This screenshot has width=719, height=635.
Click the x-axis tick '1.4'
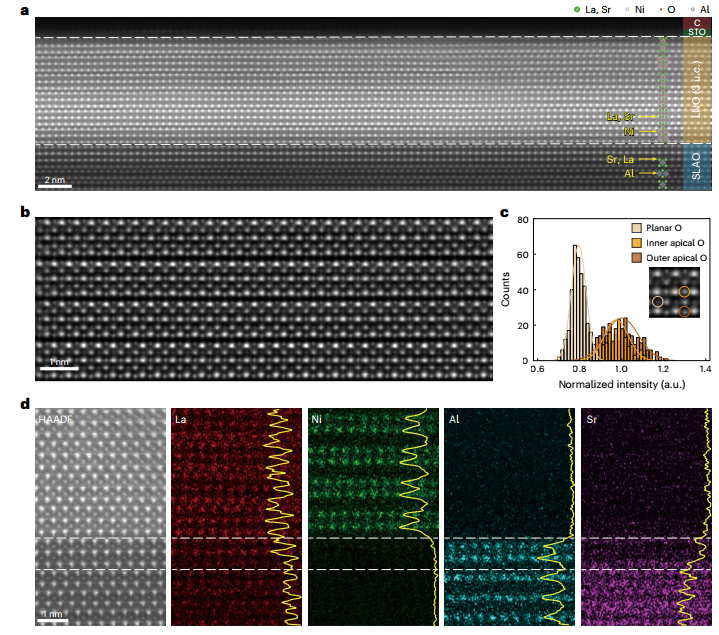click(x=705, y=369)
